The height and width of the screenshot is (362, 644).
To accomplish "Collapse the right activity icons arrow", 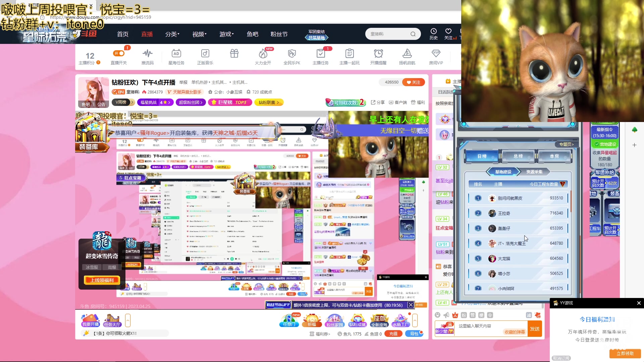I will coord(415,320).
